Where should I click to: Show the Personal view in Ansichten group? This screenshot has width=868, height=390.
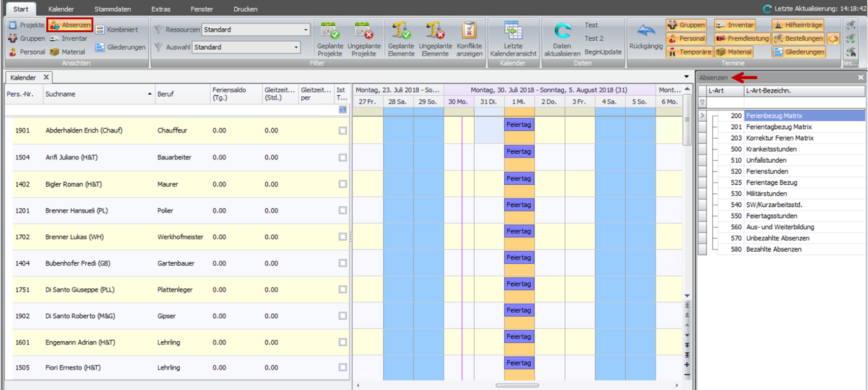[x=26, y=52]
